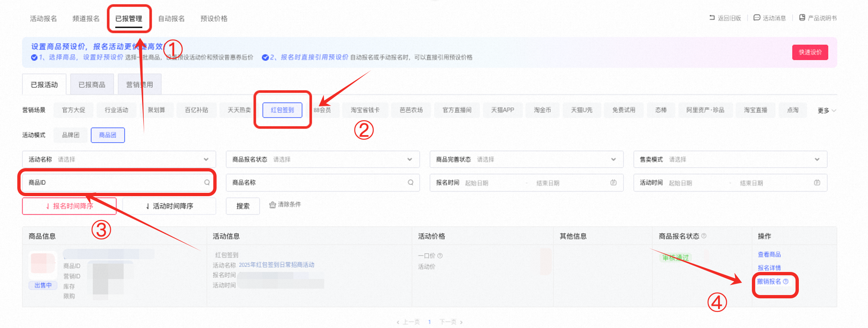Click 撤销报名 to withdraw registration
The image size is (868, 328).
point(769,281)
